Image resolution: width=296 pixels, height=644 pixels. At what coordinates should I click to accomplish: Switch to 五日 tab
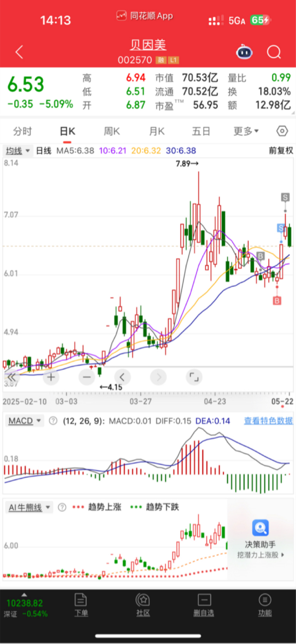coord(201,131)
